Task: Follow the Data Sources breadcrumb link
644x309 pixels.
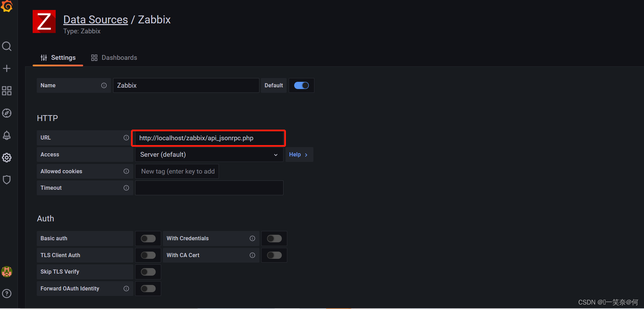Action: 96,20
